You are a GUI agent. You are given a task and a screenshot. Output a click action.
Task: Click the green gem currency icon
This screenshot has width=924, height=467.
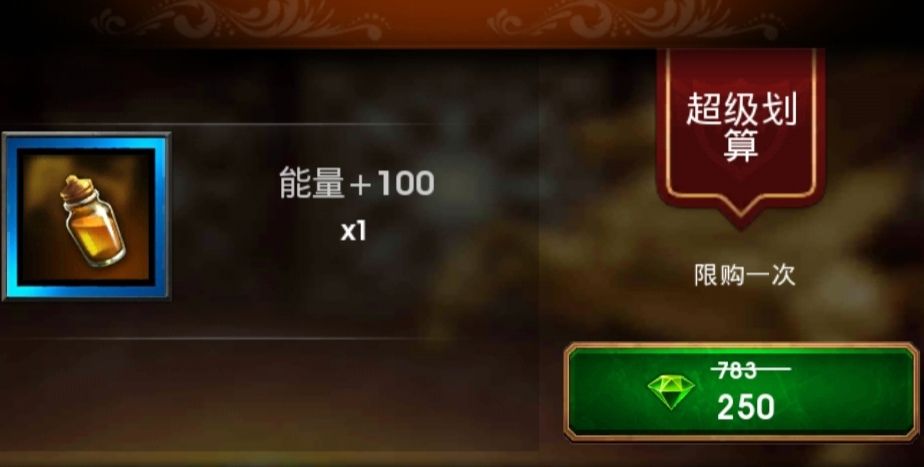click(671, 392)
